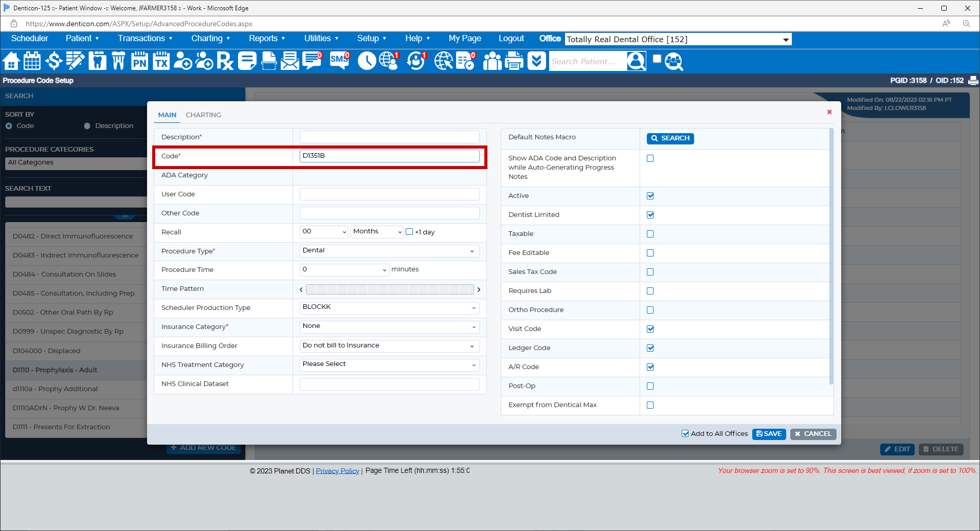Image resolution: width=980 pixels, height=531 pixels.
Task: Open the office selector dropdown
Action: coord(785,39)
